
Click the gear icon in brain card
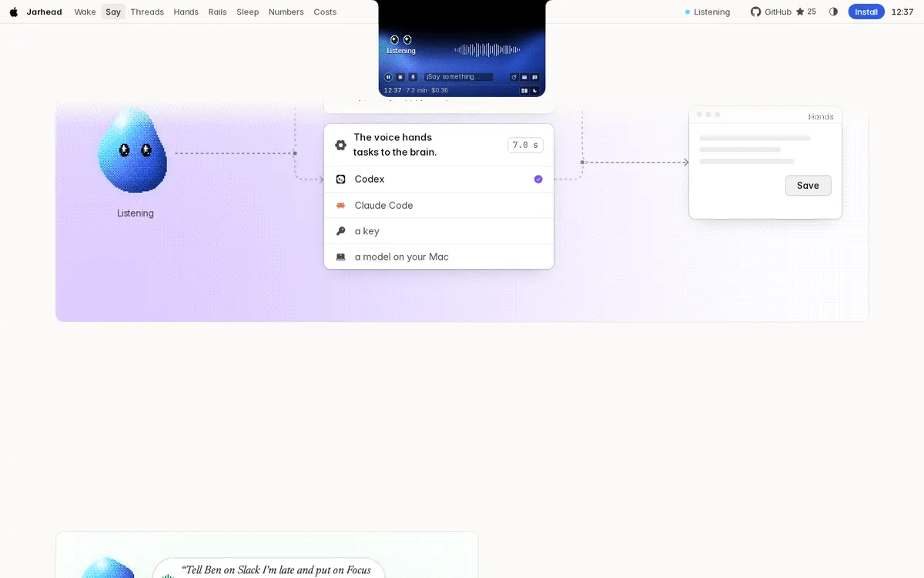click(340, 145)
